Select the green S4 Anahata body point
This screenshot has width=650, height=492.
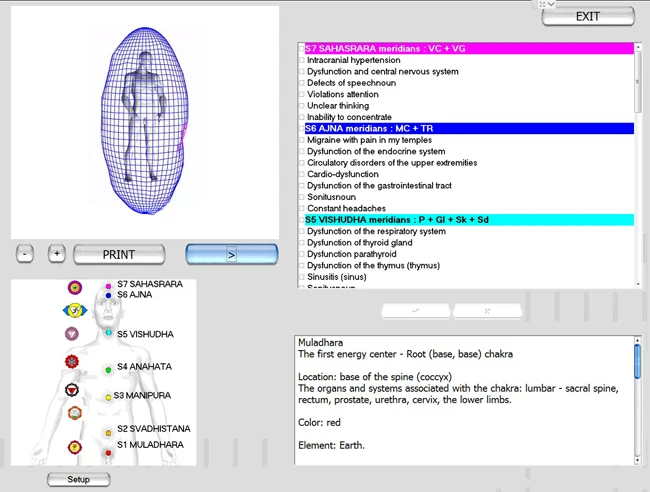coord(108,370)
